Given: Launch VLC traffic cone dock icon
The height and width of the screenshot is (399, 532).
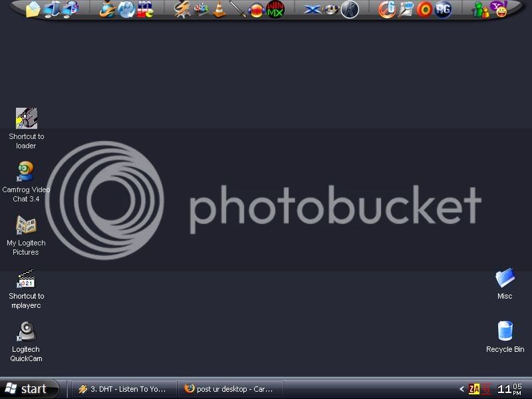Looking at the screenshot, I should (x=219, y=9).
